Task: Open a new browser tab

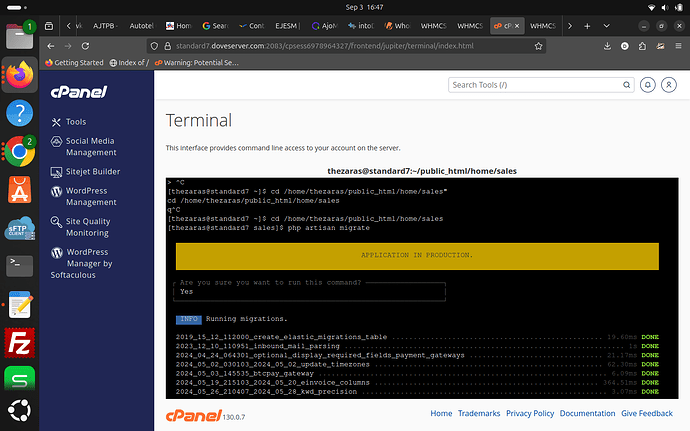Action: click(587, 26)
